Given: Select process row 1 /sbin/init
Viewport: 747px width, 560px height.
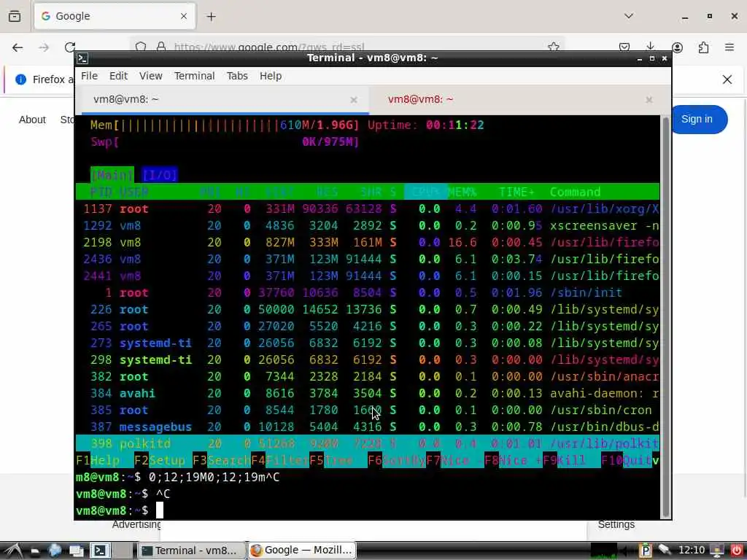Looking at the screenshot, I should coord(368,293).
